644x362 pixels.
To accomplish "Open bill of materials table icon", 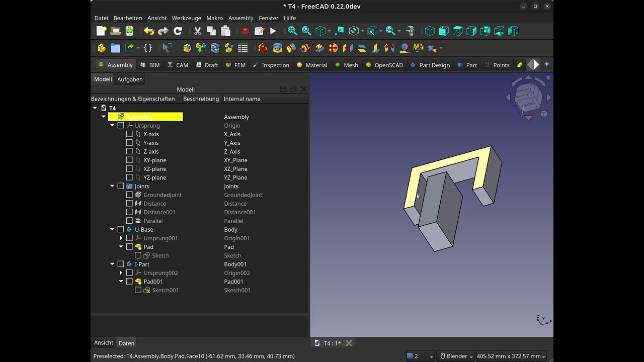I will [243, 48].
